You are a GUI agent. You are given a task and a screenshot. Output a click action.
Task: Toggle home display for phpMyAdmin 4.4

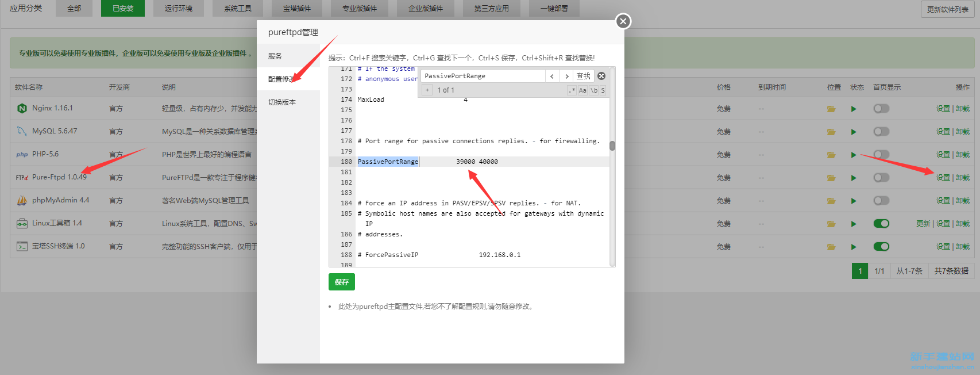click(x=881, y=201)
